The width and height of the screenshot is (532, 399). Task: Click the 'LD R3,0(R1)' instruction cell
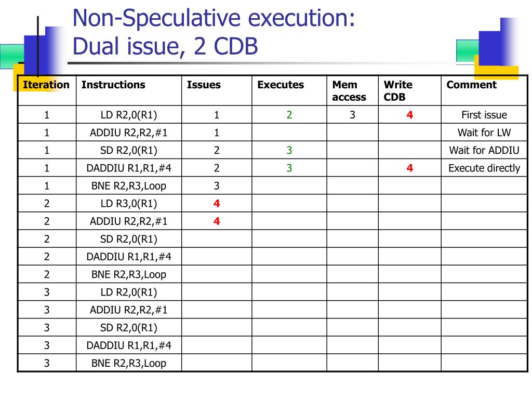[x=129, y=203]
